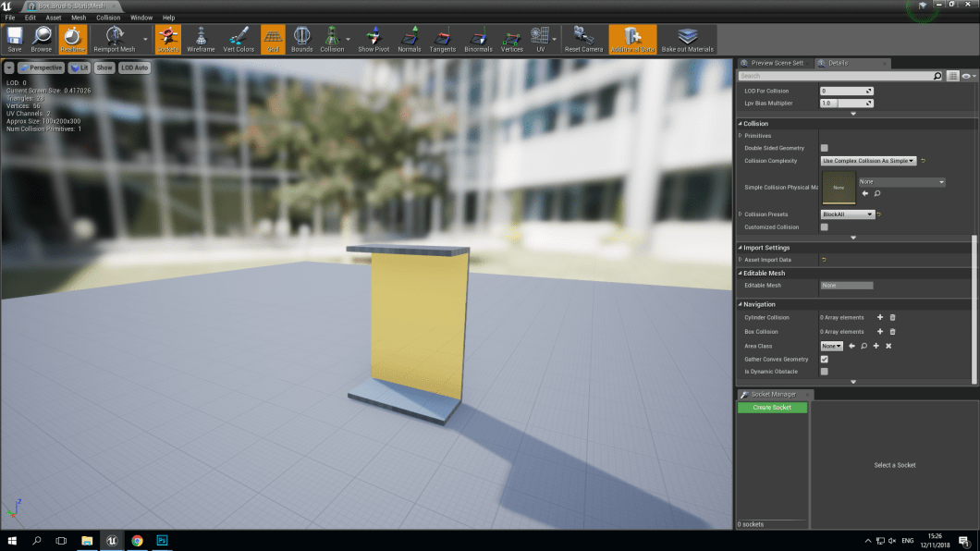Viewport: 980px width, 551px height.
Task: Enable the Double Sided Geometry checkbox
Action: pyautogui.click(x=825, y=148)
